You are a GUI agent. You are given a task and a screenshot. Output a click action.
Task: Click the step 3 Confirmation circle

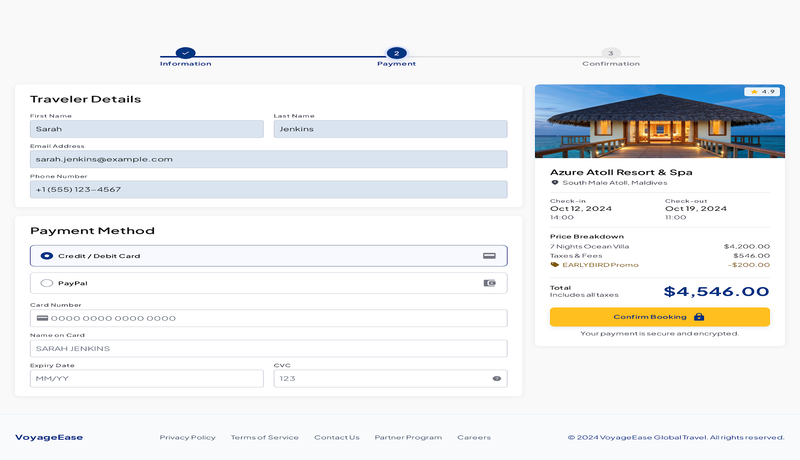coord(611,53)
